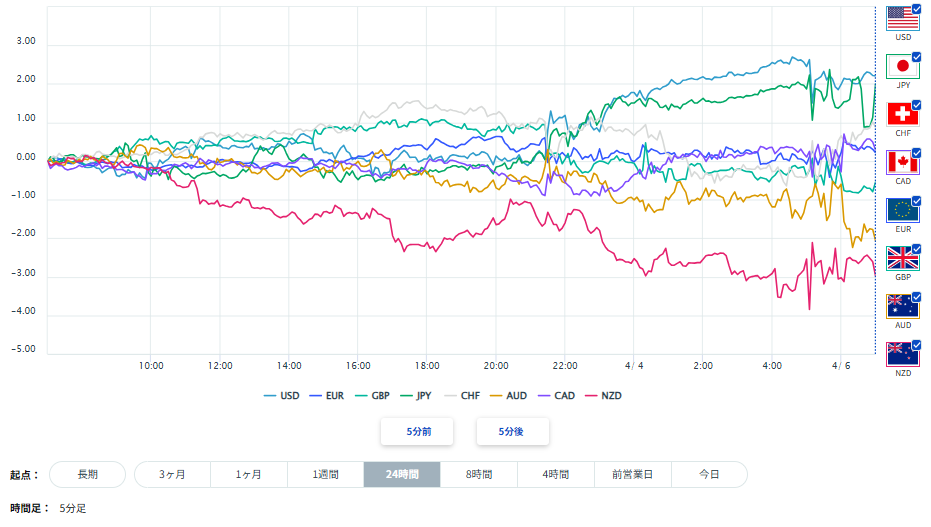Uncheck the USD currency checkbox

(x=916, y=9)
